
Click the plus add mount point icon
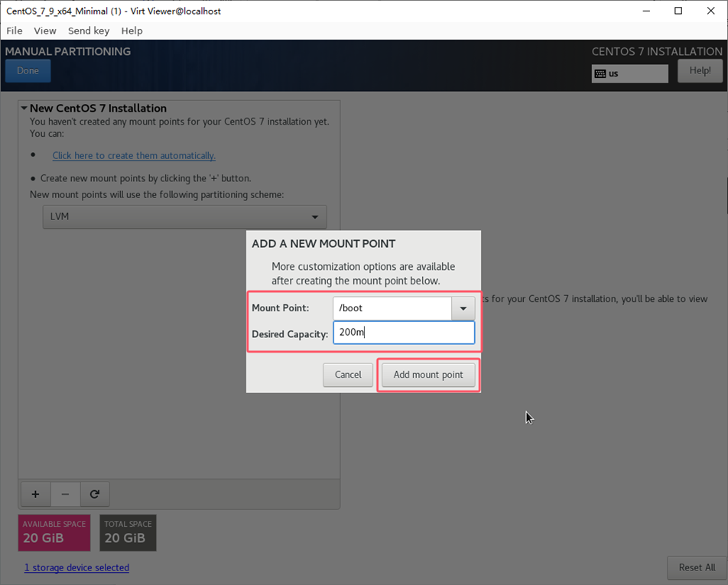[x=35, y=494]
